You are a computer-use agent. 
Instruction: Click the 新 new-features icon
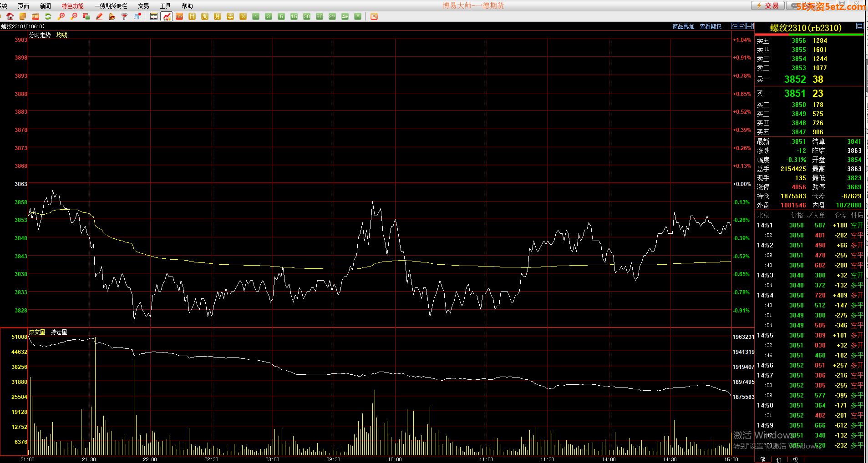pos(137,16)
